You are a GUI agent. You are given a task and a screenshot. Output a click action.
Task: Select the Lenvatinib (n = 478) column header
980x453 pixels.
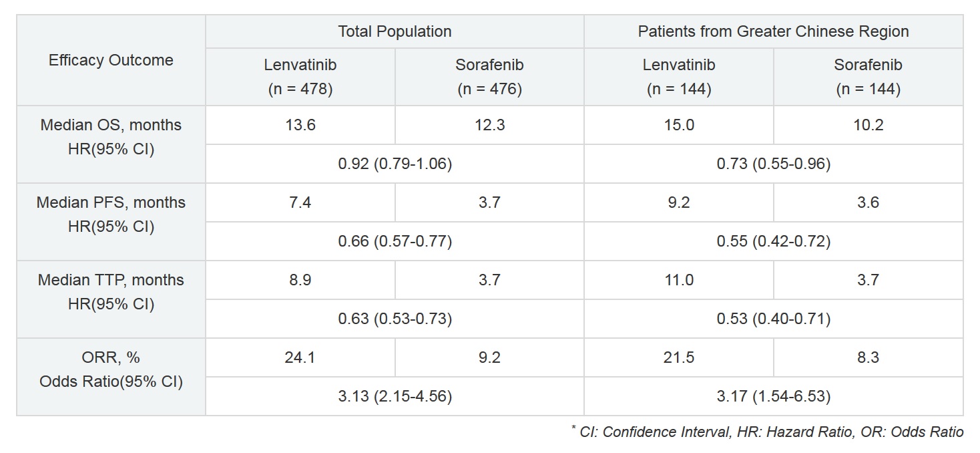300,77
